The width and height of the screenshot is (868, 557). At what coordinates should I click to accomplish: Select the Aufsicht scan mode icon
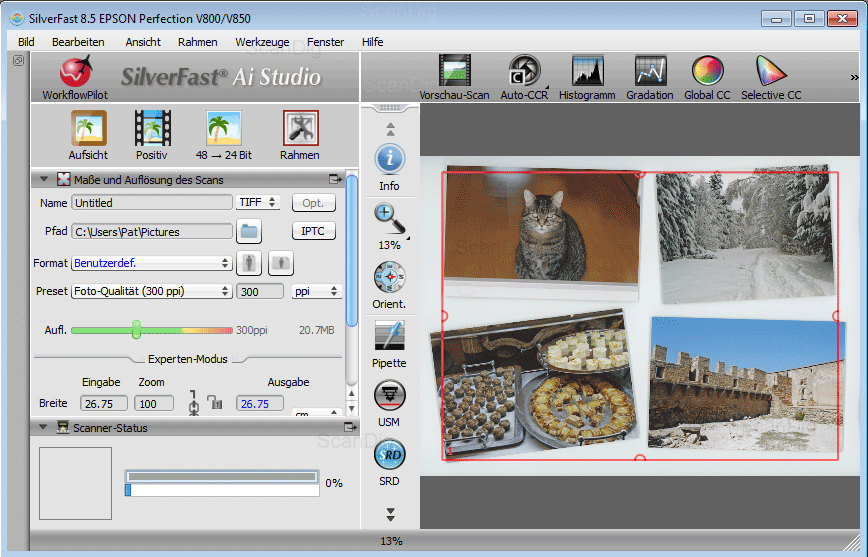tap(89, 128)
